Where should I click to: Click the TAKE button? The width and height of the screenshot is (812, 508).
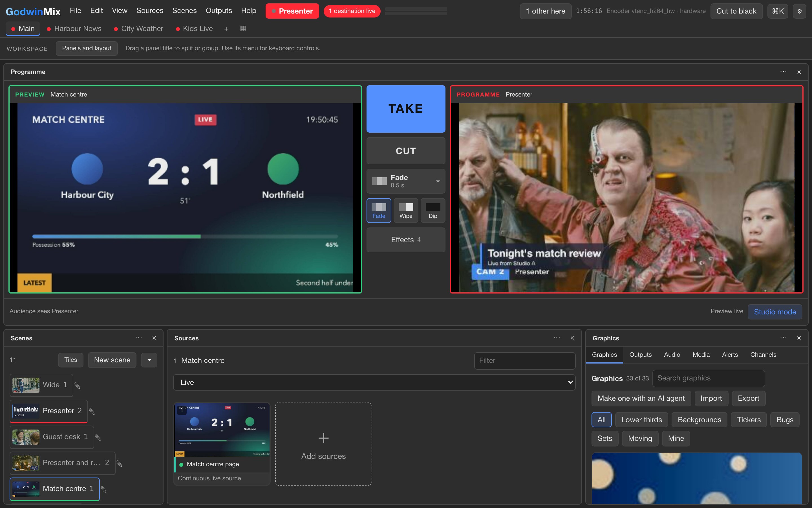point(406,109)
